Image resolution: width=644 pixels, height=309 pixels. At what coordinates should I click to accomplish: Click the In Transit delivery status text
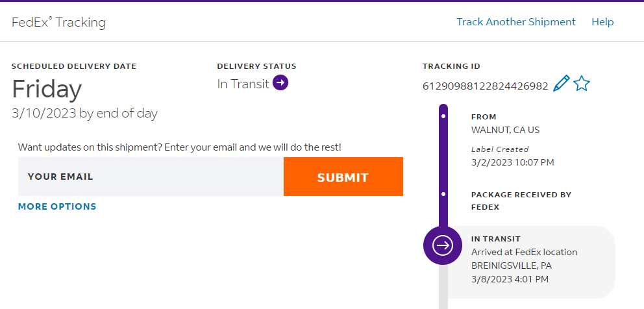coord(243,84)
